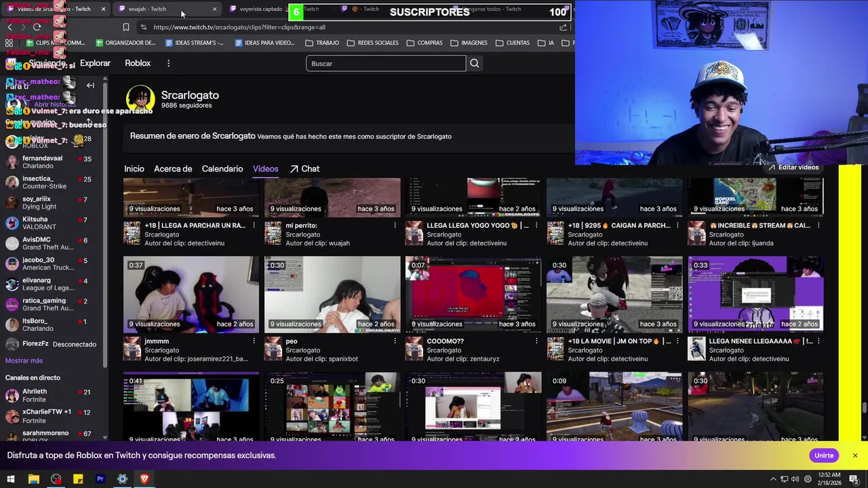This screenshot has width=868, height=488.
Task: Open options menu for 'mi perrito:' clip
Action: click(x=395, y=226)
